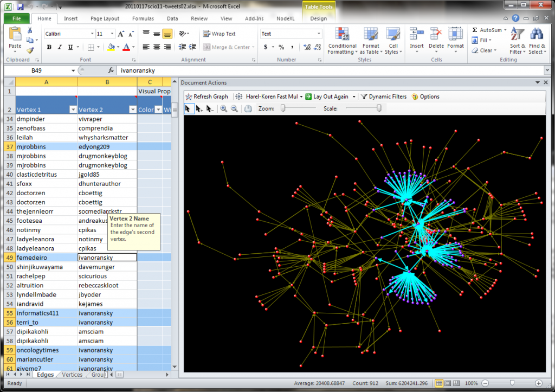Viewport: 555px width, 392px height.
Task: Apply Percent Style format
Action: click(281, 47)
